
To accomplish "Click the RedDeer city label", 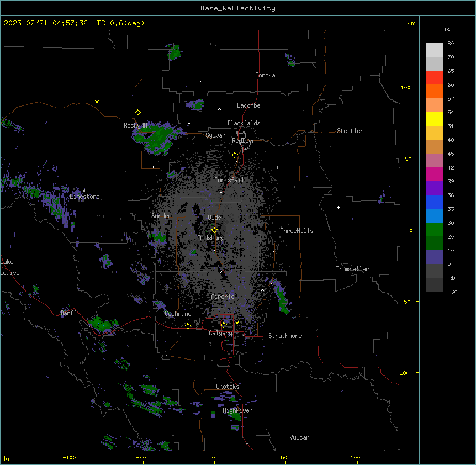I will 243,141.
